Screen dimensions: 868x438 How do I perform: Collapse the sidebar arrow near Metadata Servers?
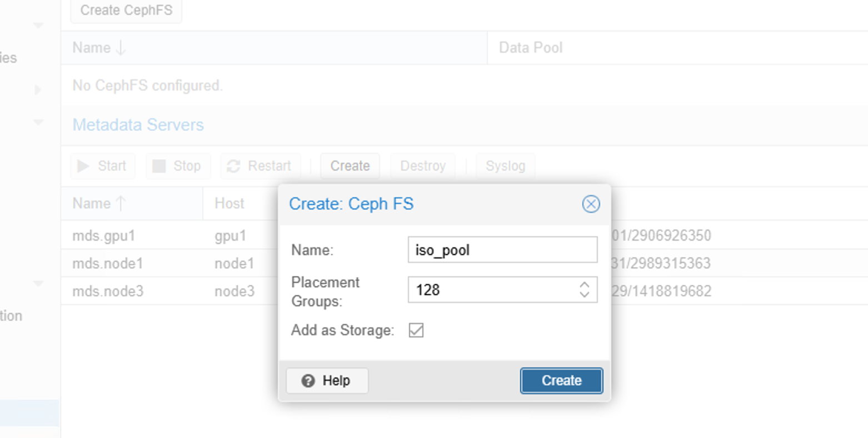point(38,122)
